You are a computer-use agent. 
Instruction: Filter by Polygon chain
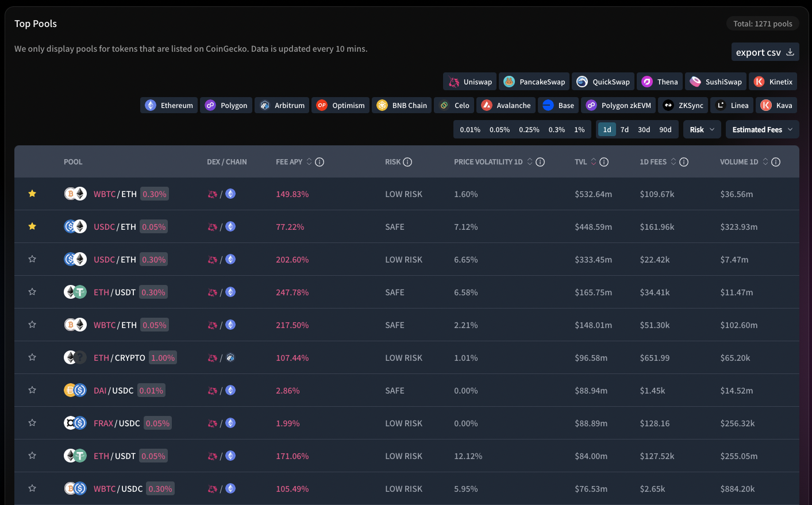tap(226, 105)
